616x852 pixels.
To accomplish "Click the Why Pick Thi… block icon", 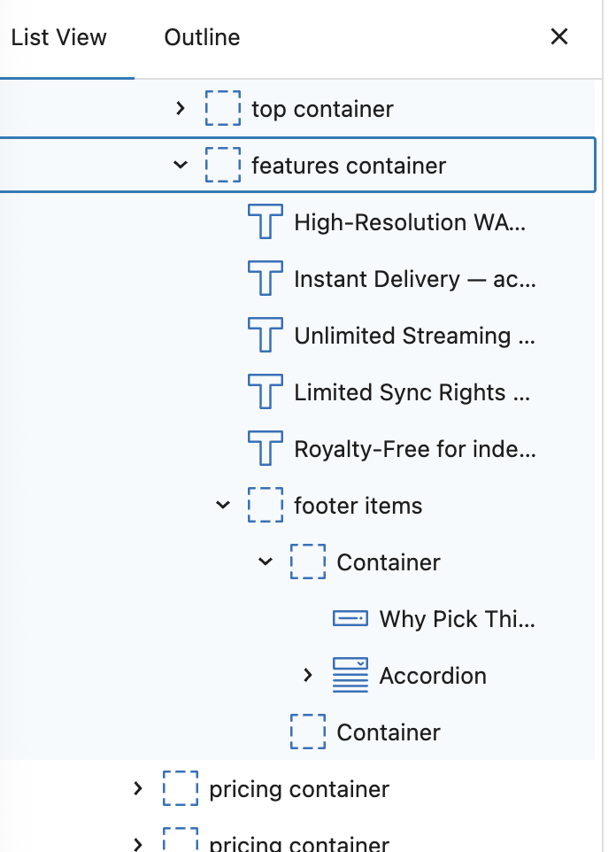I will tap(350, 619).
